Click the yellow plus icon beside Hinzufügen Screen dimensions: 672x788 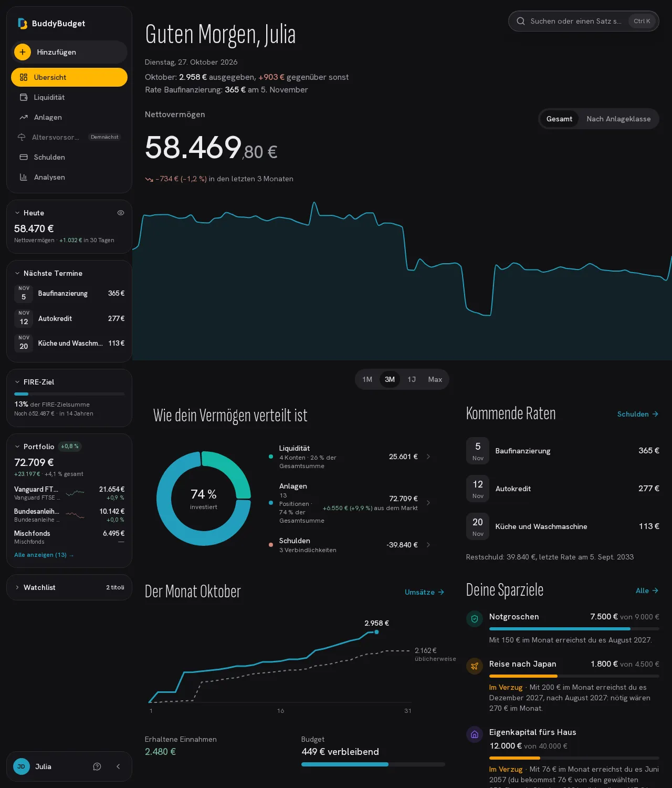23,52
